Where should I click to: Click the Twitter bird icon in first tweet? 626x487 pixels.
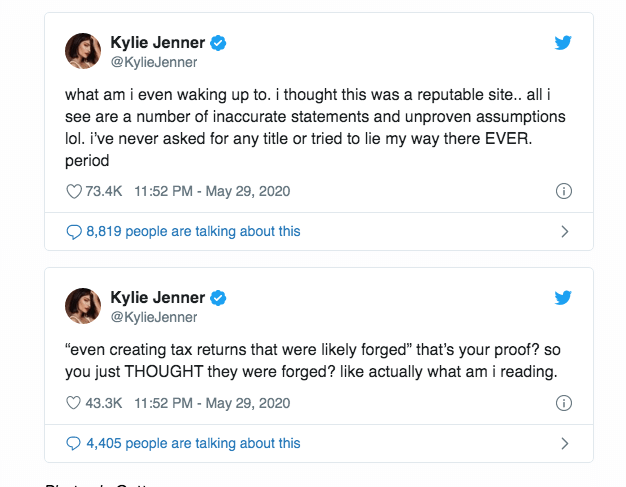[x=563, y=43]
